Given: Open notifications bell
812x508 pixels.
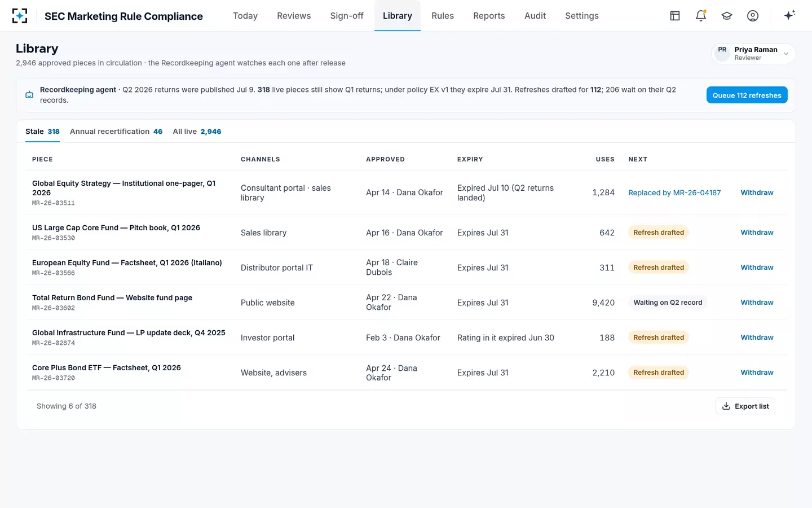Looking at the screenshot, I should click(701, 16).
